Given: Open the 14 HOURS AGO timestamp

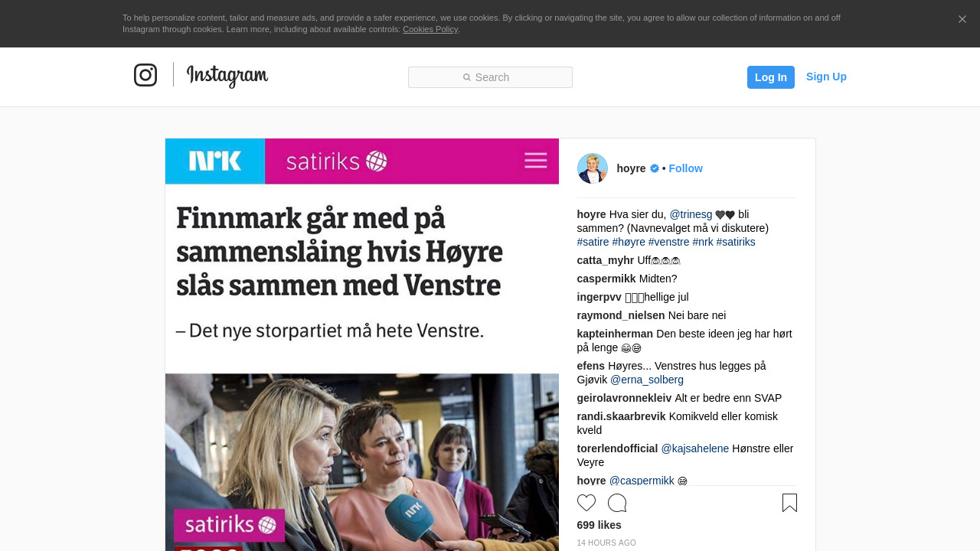Looking at the screenshot, I should click(606, 543).
